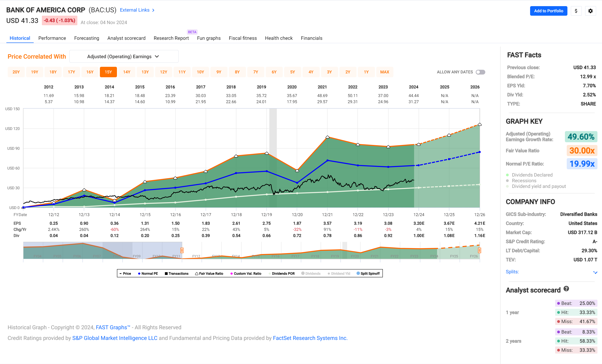Screen dimensions: 602x364
Task: Select the 3Y time range button
Action: (329, 72)
